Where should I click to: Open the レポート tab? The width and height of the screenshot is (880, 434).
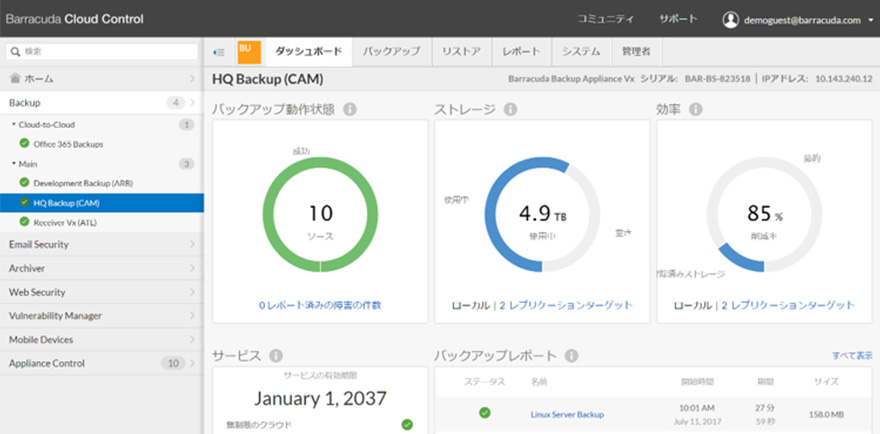522,52
